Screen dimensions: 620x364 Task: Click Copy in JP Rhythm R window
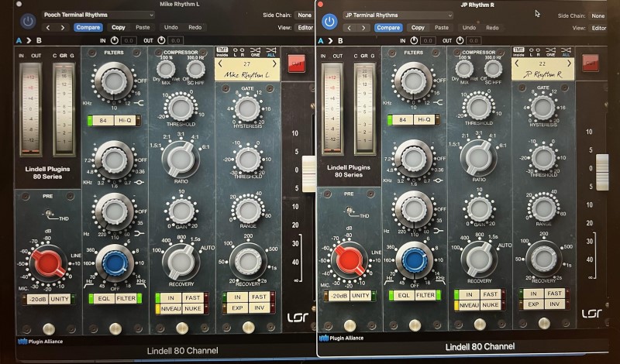[418, 28]
